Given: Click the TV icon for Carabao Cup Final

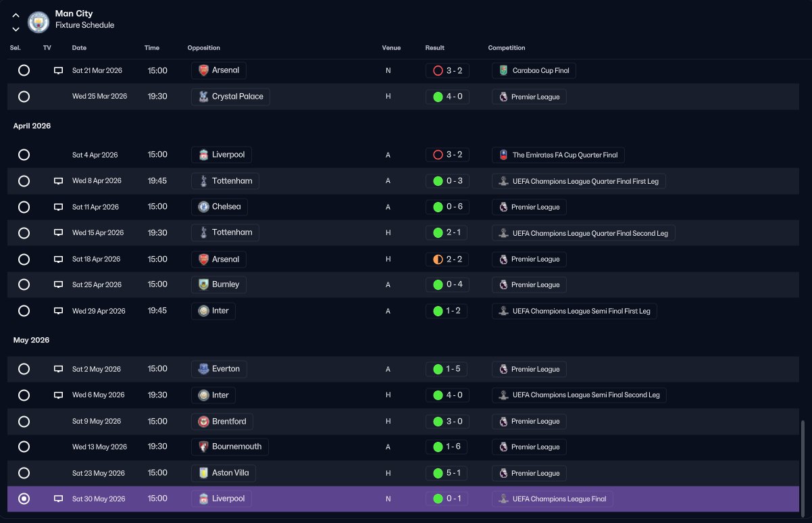Looking at the screenshot, I should pyautogui.click(x=59, y=70).
